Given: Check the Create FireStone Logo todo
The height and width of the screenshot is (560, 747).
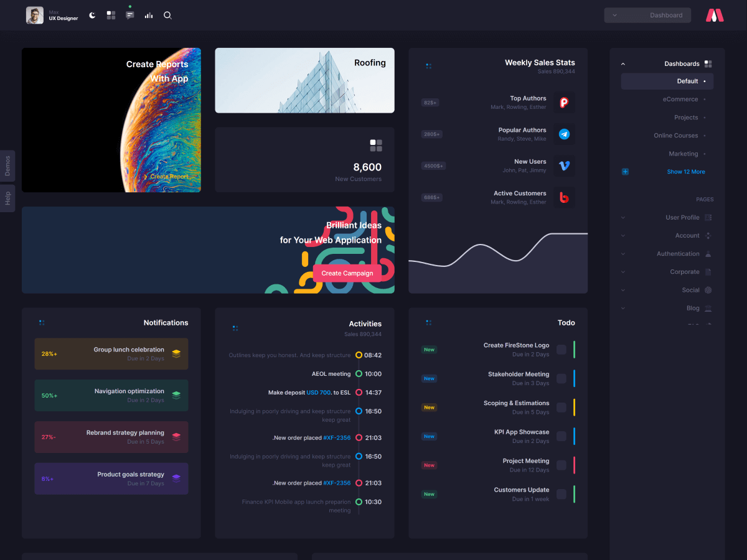Looking at the screenshot, I should click(561, 350).
